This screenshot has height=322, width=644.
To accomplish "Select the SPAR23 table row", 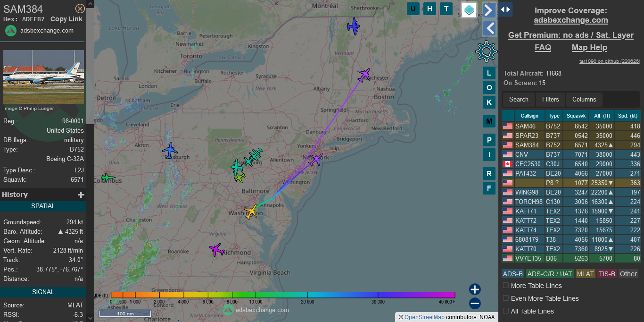I will coord(571,136).
